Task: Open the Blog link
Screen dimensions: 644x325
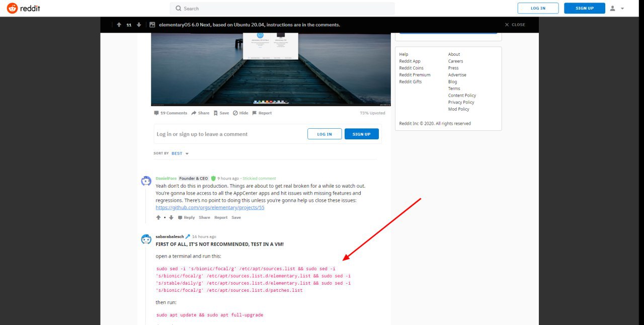Action: point(453,82)
